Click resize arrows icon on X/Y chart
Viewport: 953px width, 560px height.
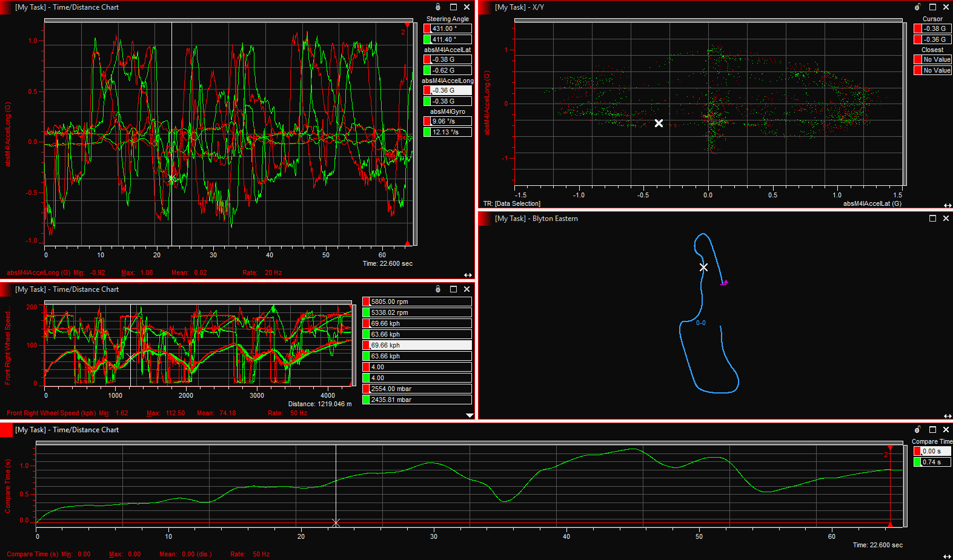click(948, 205)
